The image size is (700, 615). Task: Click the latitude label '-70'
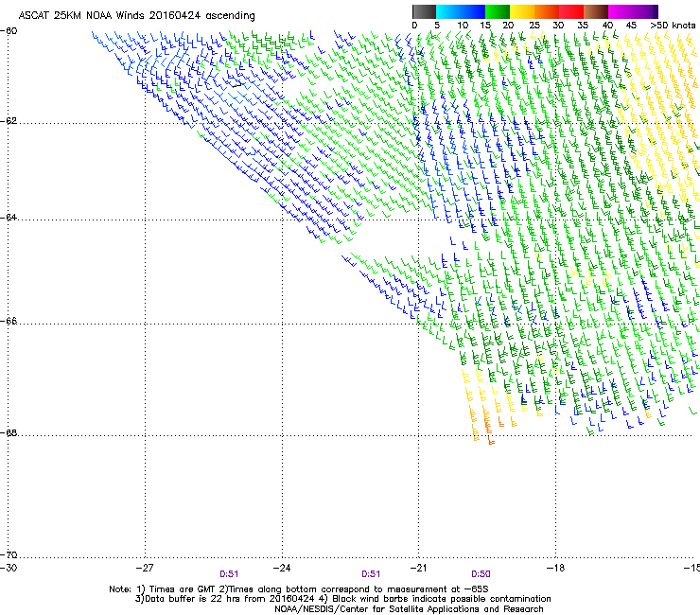[x=9, y=554]
